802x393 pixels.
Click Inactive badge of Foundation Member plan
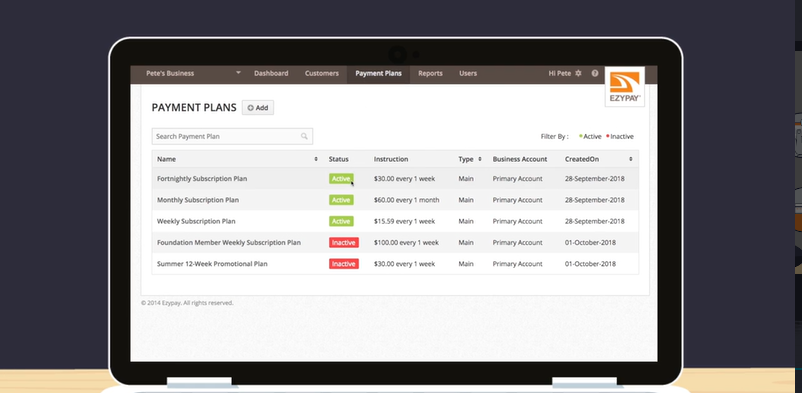click(x=344, y=243)
